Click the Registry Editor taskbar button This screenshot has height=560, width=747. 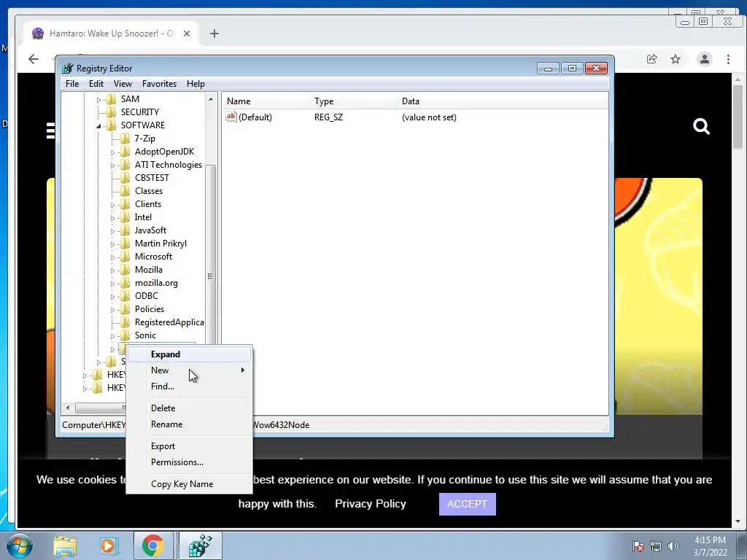point(200,545)
